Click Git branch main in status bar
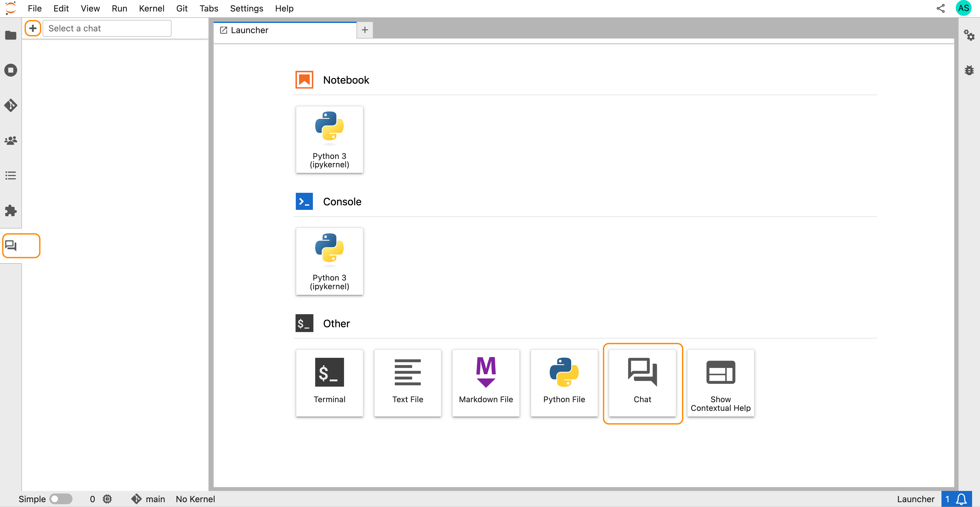 coord(148,499)
